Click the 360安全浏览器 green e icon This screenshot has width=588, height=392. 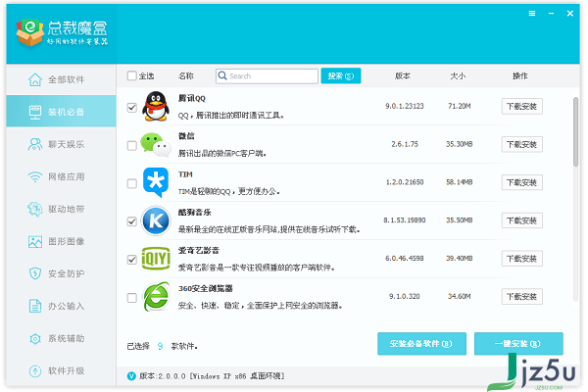pos(155,297)
